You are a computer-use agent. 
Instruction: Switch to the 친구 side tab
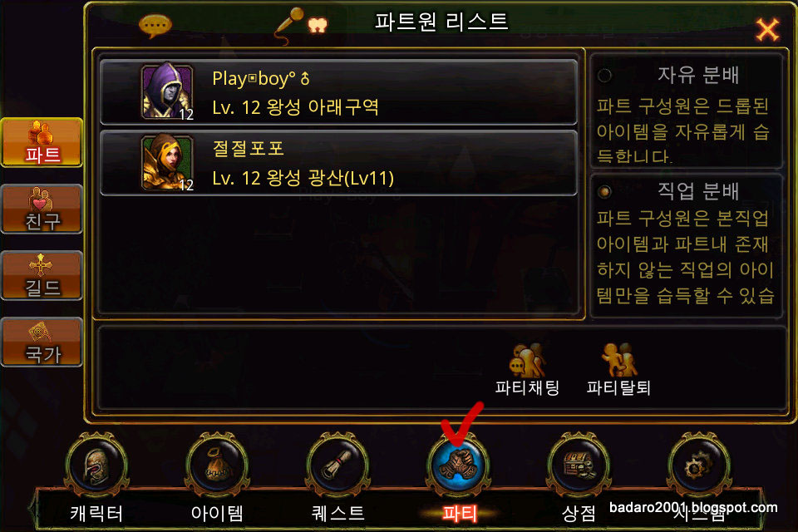[x=42, y=209]
